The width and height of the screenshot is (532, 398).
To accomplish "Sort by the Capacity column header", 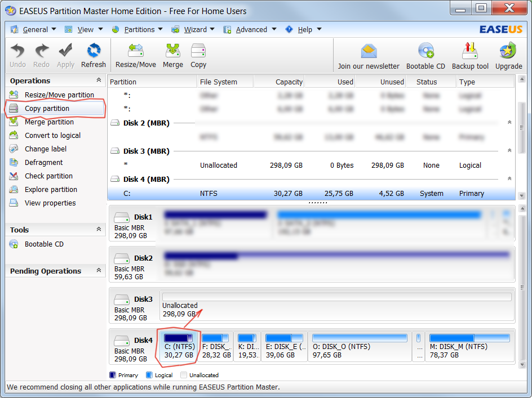I will coord(279,82).
